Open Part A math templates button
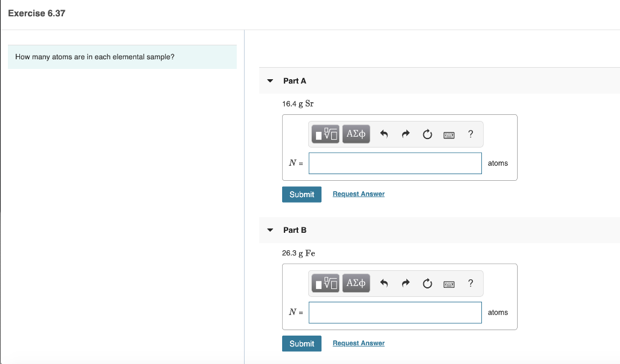Screen dimensions: 620x364 (x=325, y=134)
